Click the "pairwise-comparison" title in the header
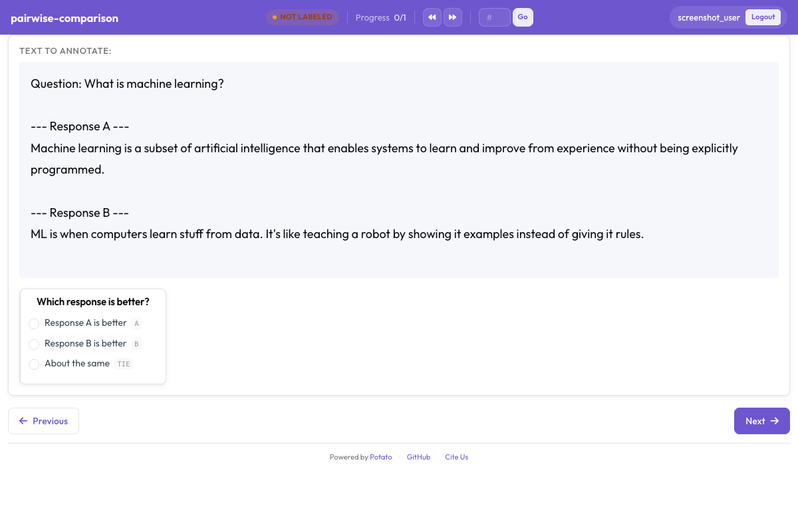This screenshot has width=798, height=532. click(x=65, y=18)
